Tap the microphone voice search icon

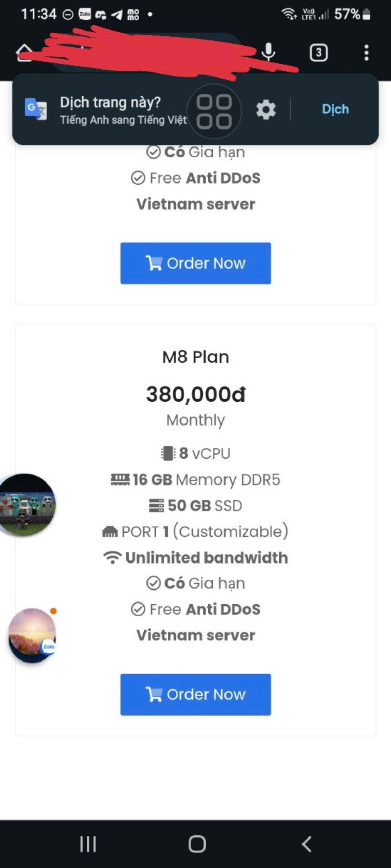pyautogui.click(x=268, y=52)
